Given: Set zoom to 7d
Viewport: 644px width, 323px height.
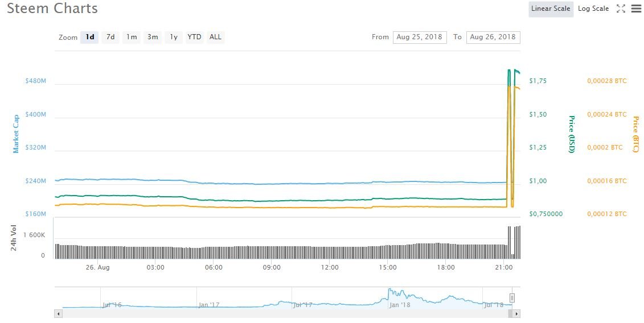Looking at the screenshot, I should tap(110, 37).
